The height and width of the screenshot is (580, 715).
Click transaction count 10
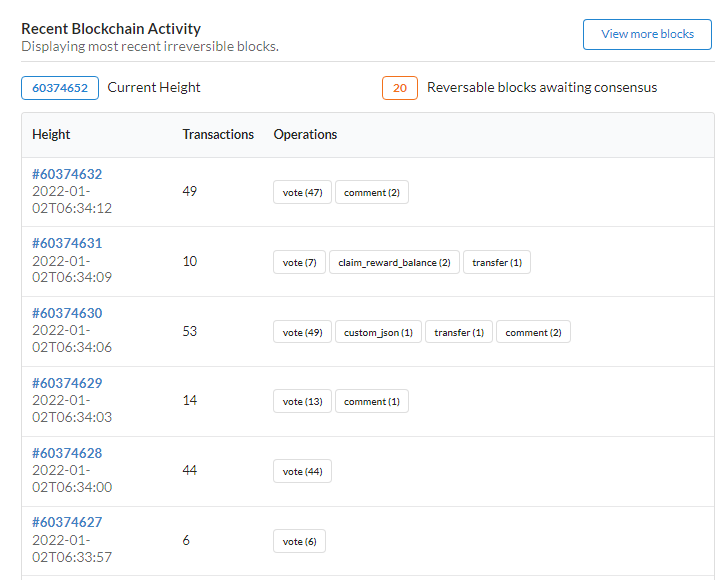(190, 261)
